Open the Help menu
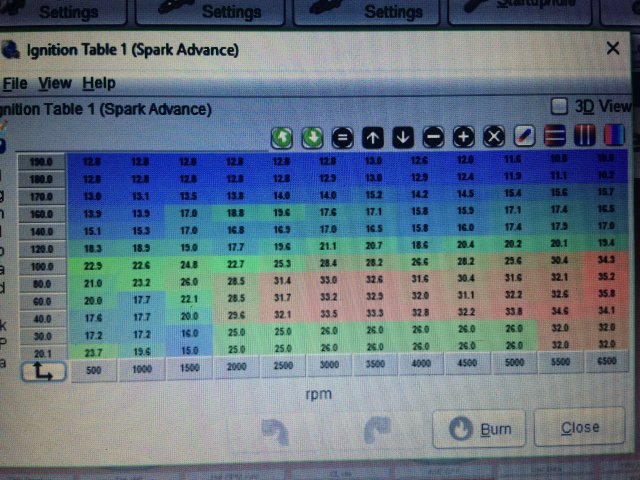Image resolution: width=640 pixels, height=480 pixels. click(98, 83)
